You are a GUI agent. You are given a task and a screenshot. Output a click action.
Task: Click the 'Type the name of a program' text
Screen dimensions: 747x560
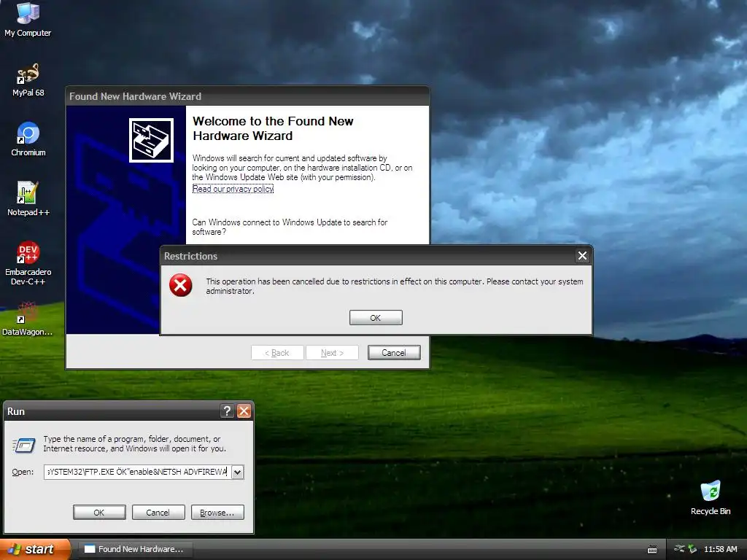click(135, 444)
